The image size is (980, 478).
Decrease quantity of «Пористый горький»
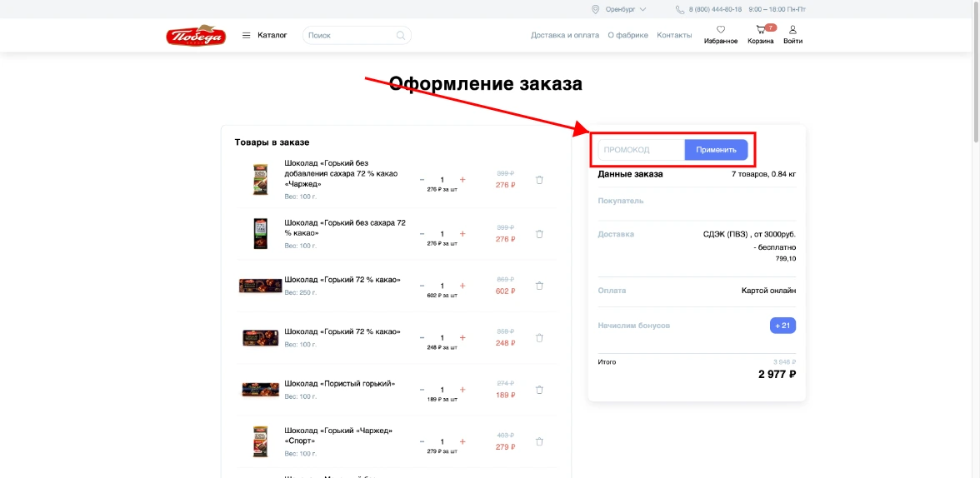point(422,390)
